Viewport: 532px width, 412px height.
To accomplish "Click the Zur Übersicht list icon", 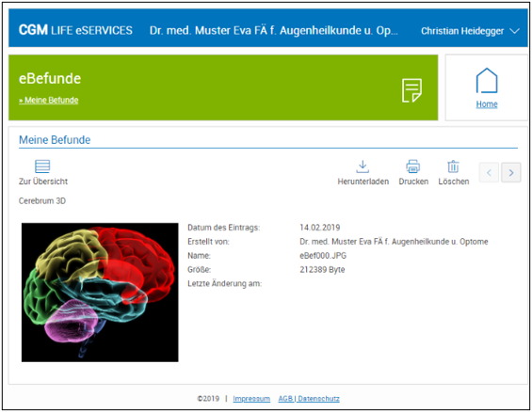I will pos(42,166).
